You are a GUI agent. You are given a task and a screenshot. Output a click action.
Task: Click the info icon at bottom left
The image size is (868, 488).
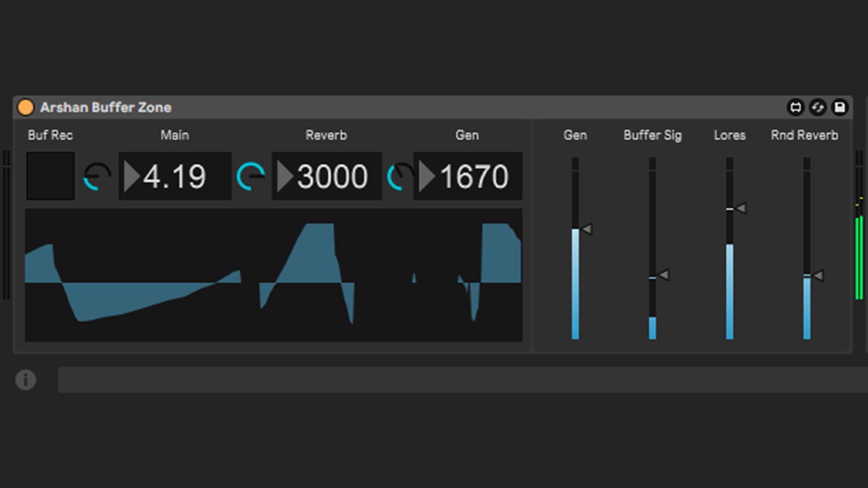tap(26, 380)
